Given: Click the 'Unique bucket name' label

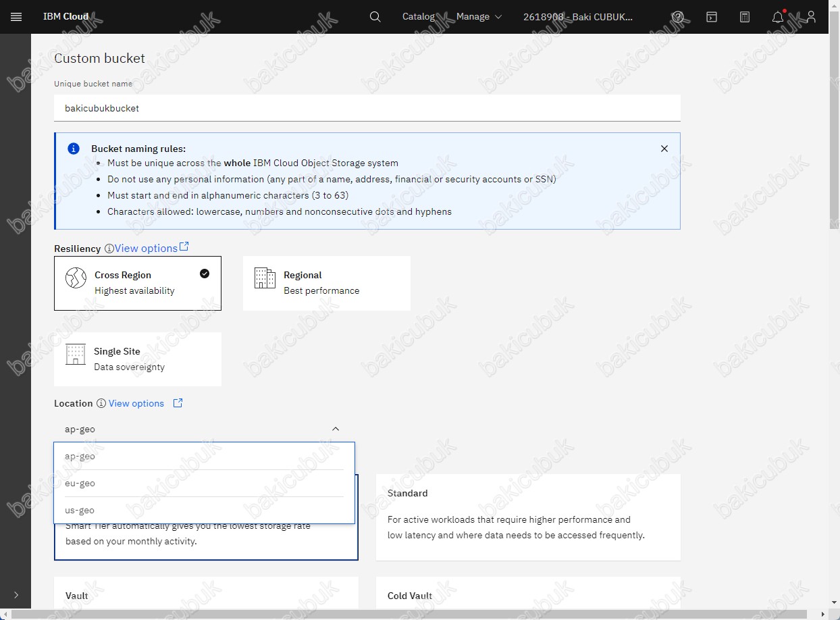Looking at the screenshot, I should pyautogui.click(x=93, y=84).
